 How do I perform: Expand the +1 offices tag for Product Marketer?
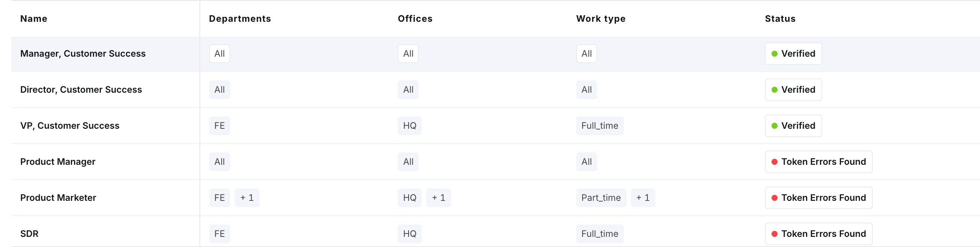pyautogui.click(x=438, y=198)
